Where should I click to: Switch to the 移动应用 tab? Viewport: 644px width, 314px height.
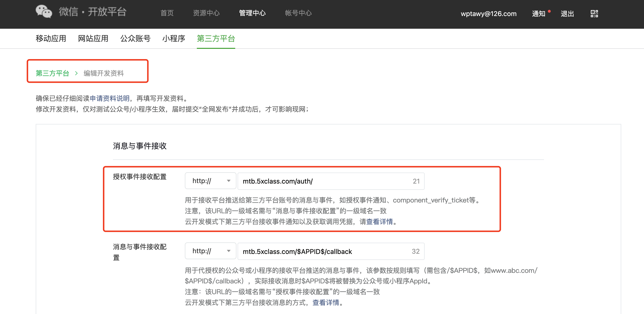point(51,39)
